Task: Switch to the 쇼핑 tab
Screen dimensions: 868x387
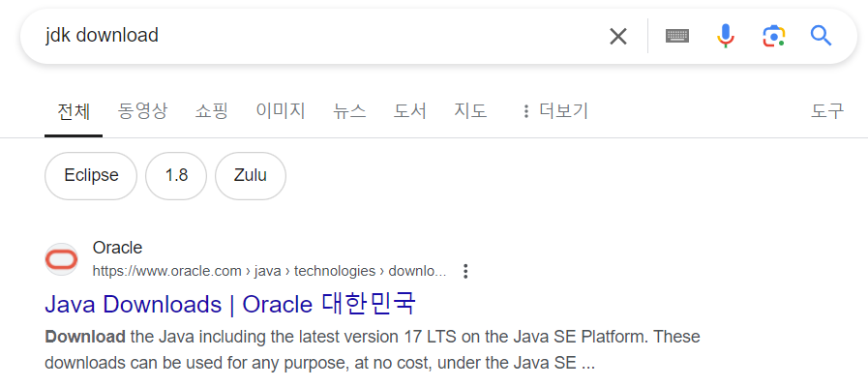Action: (x=211, y=111)
